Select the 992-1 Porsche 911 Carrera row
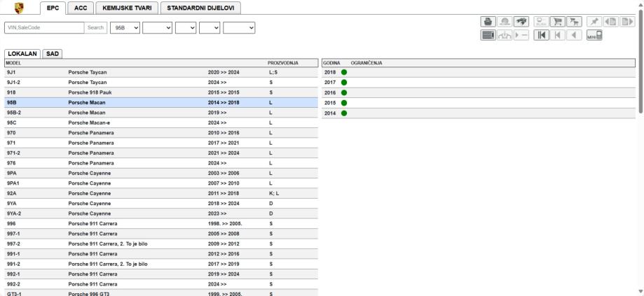 [161, 274]
